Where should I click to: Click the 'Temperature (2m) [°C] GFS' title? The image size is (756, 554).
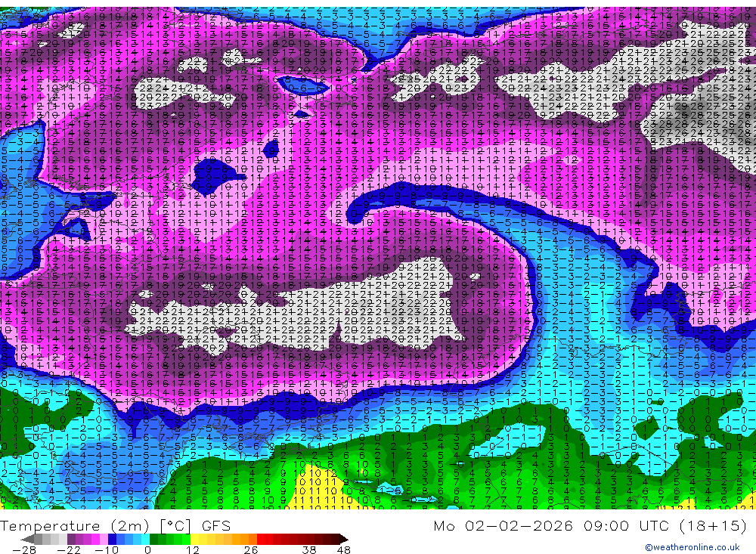pyautogui.click(x=115, y=525)
